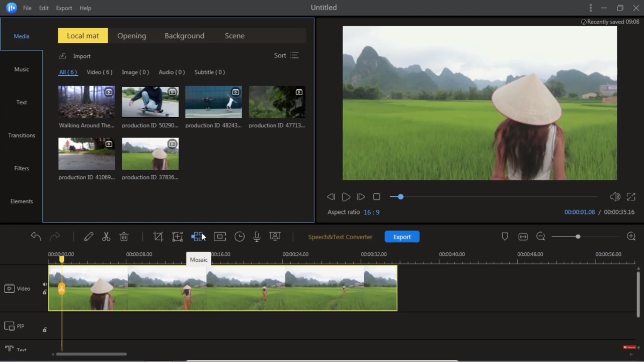Mute the Video track speaker icon
Screen dimensions: 644x362
click(44, 283)
